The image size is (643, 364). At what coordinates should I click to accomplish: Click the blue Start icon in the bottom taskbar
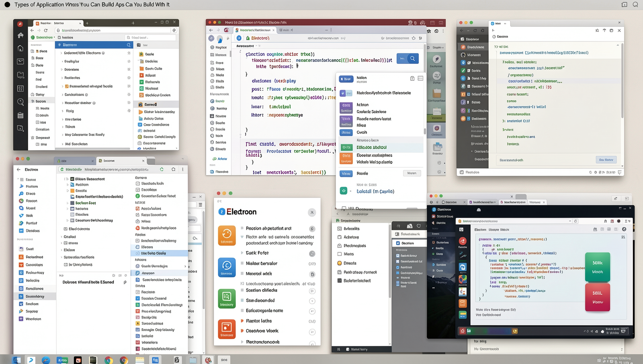coord(16,360)
